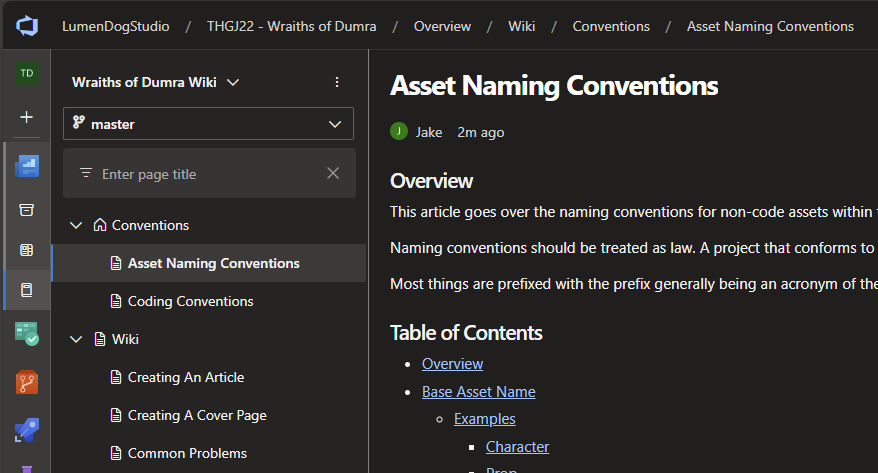The image size is (878, 473).
Task: Click the Asset Naming Conventions page heading
Action: pyautogui.click(x=554, y=86)
